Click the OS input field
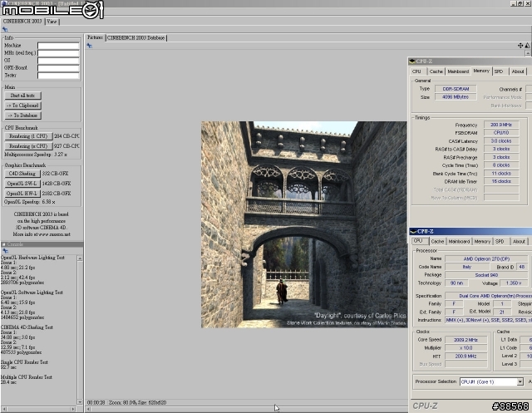The width and height of the screenshot is (532, 413). click(58, 61)
